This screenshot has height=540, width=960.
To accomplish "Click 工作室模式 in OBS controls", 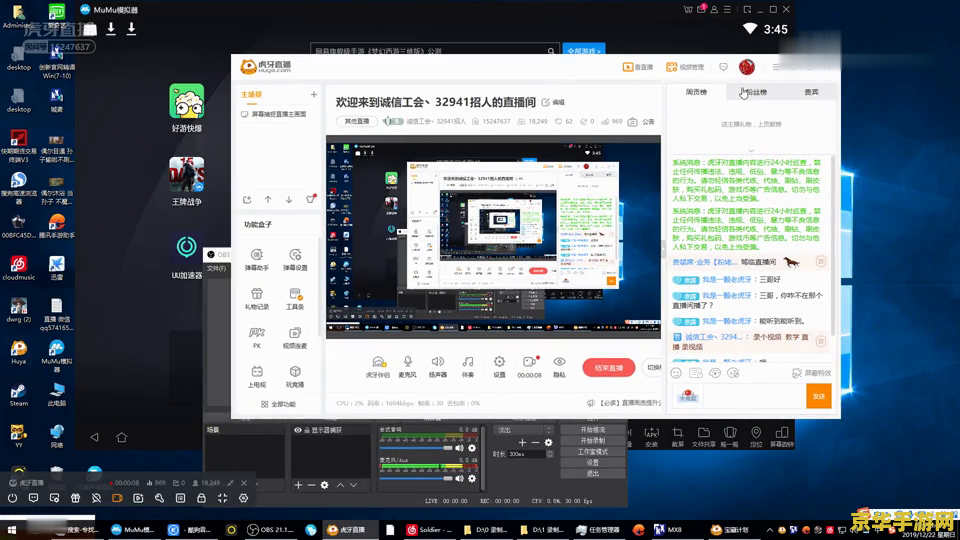I will coord(593,452).
